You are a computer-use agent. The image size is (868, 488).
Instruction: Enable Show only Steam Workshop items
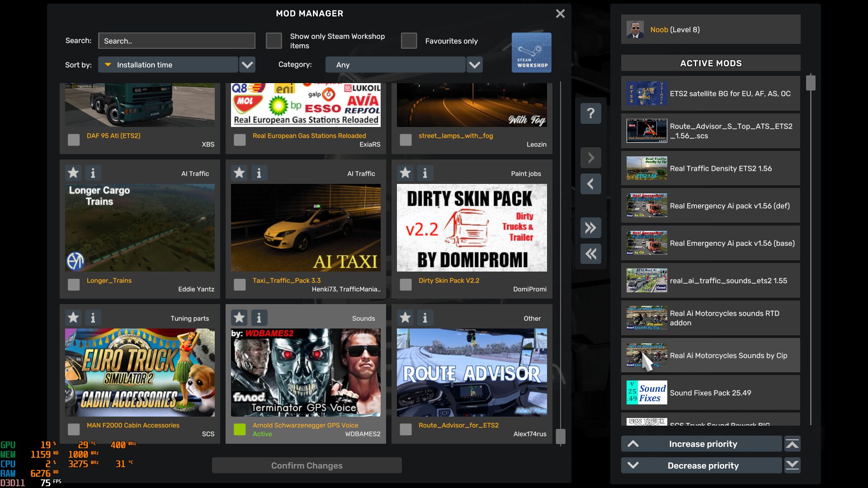(274, 41)
